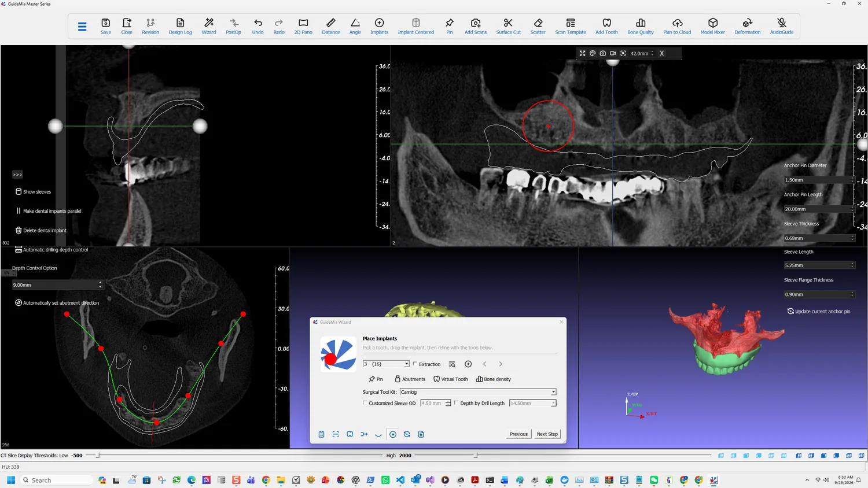Open the Add Scans tool
This screenshot has width=868, height=488.
pos(476,26)
